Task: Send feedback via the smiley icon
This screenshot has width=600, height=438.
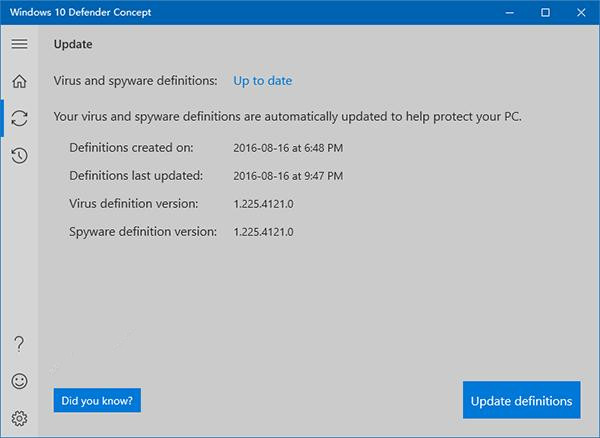Action: (x=19, y=381)
